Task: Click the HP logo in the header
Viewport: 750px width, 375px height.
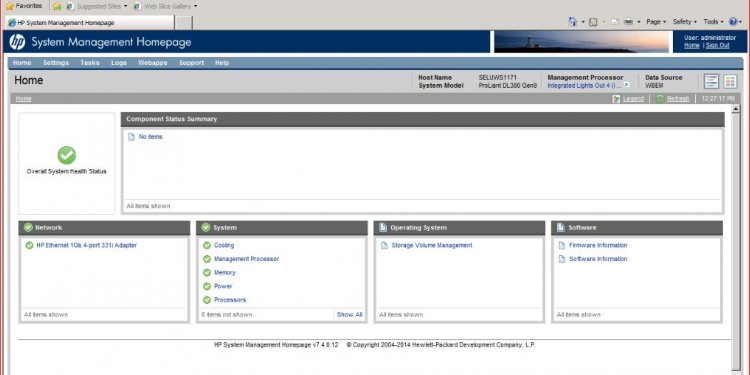Action: tap(17, 42)
